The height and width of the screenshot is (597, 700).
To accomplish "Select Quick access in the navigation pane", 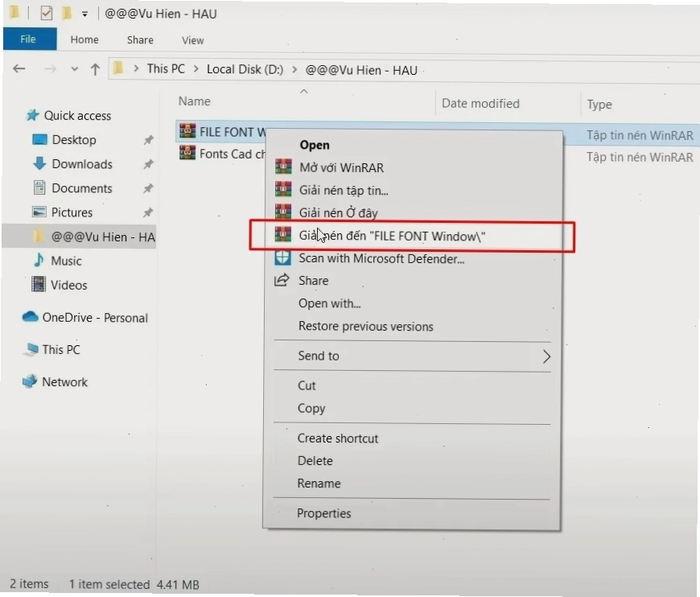I will tap(68, 116).
